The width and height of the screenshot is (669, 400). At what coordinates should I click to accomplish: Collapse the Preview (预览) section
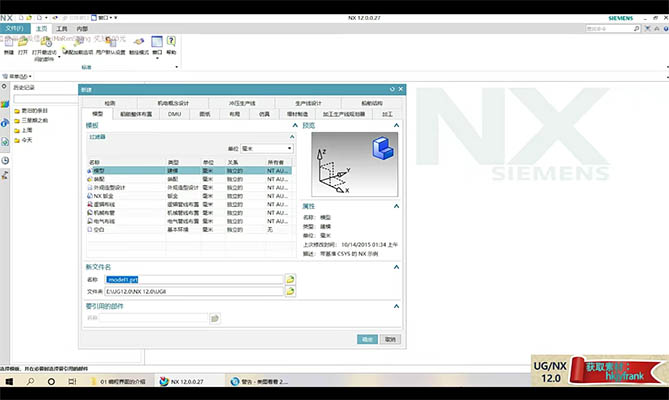(396, 125)
